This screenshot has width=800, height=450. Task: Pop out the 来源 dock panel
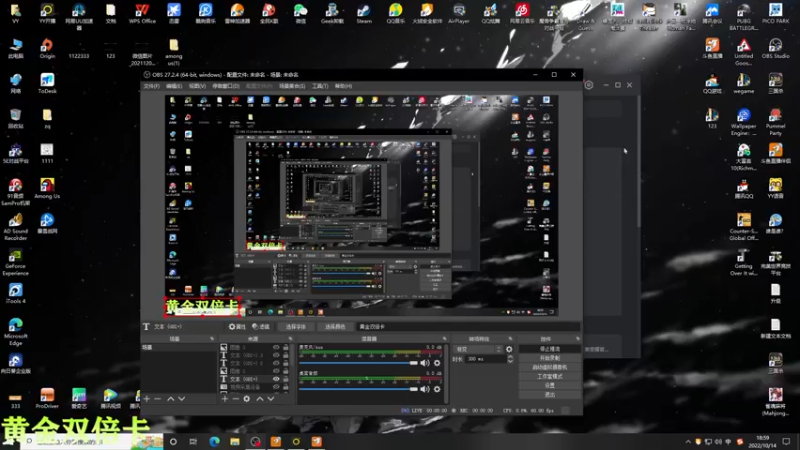point(290,339)
